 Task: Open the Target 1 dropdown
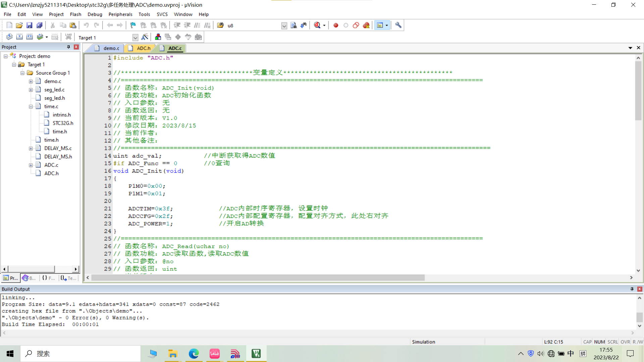[135, 38]
